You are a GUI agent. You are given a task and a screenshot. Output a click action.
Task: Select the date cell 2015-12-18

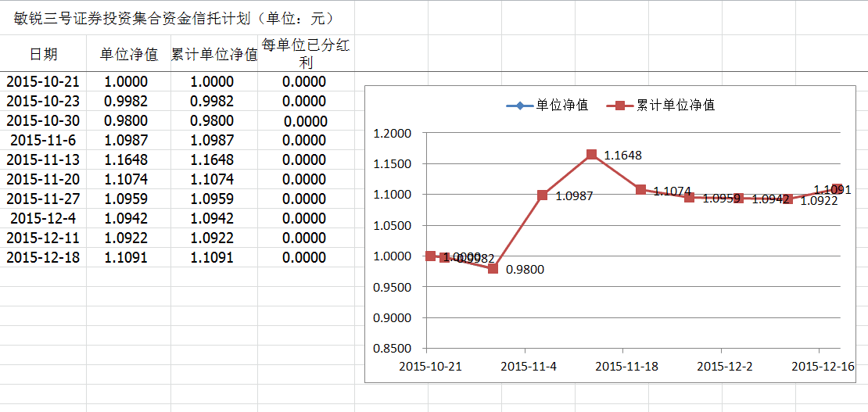click(43, 258)
